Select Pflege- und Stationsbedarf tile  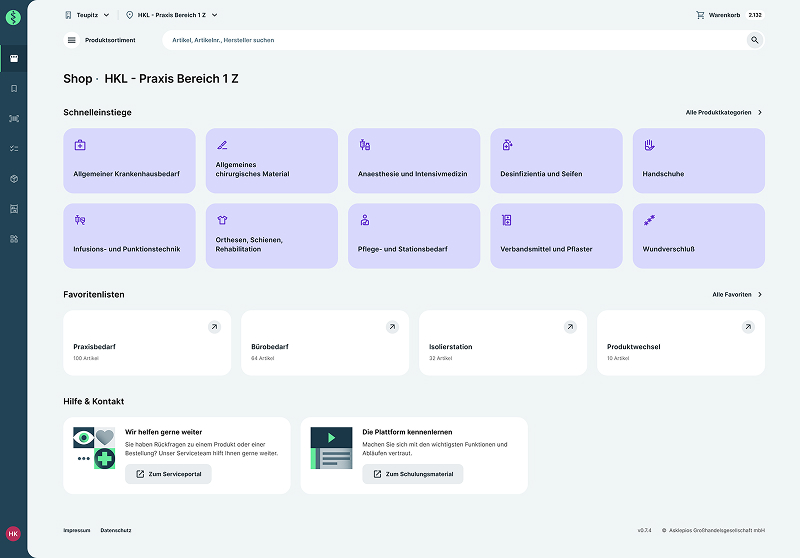[414, 236]
